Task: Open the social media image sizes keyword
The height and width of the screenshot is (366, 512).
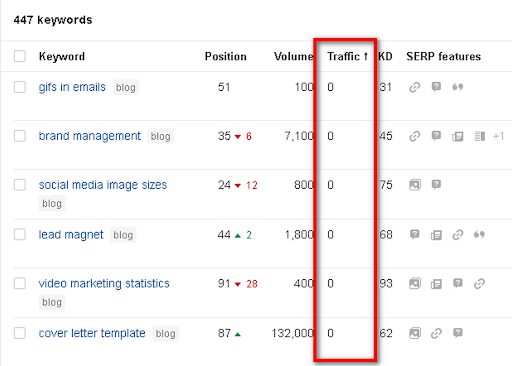Action: coord(103,185)
